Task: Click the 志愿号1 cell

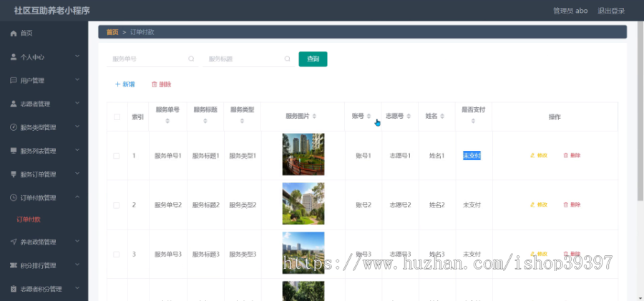Action: click(x=401, y=156)
